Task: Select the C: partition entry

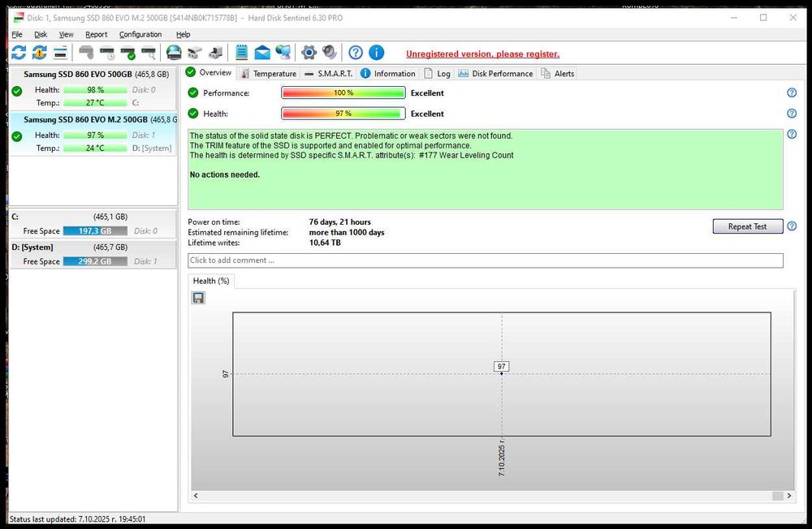Action: click(x=93, y=224)
